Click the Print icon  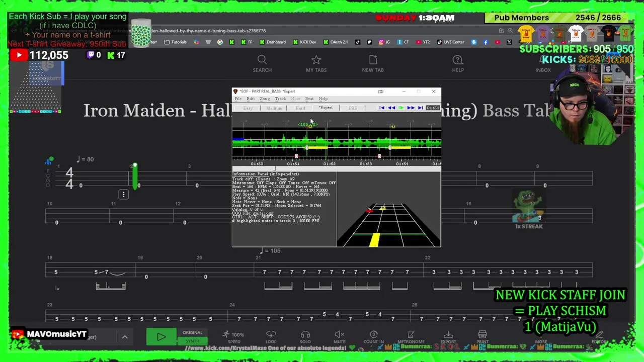coord(482,337)
